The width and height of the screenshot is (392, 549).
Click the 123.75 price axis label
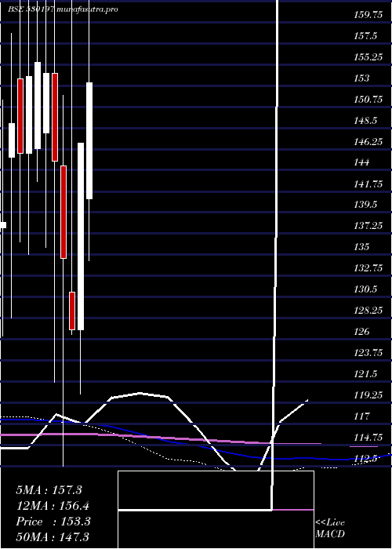(x=368, y=353)
